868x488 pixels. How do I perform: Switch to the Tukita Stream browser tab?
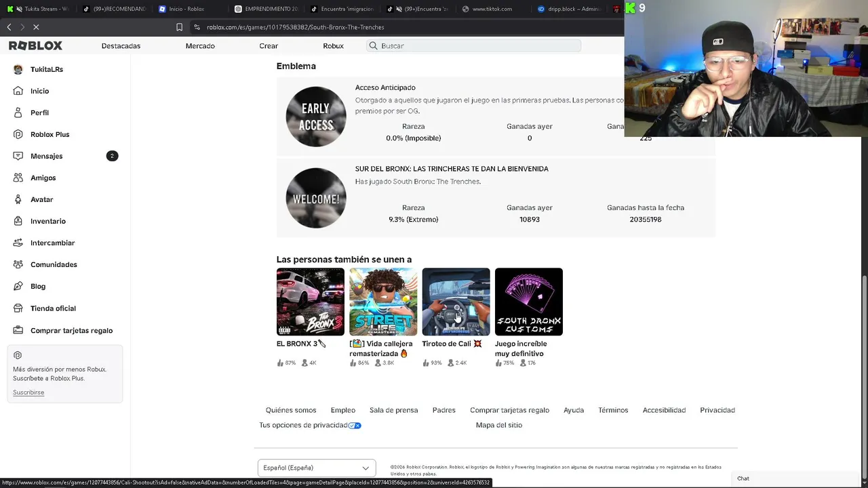(x=39, y=9)
